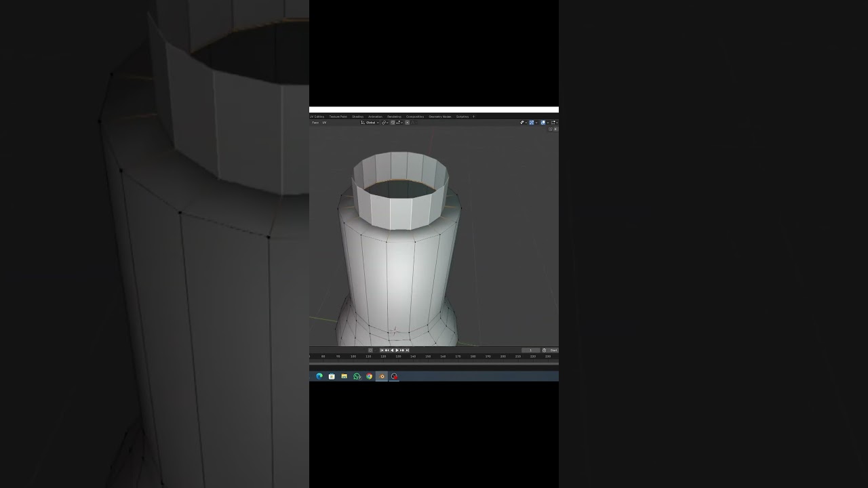
Task: Open the pivot point dropdown
Action: point(385,123)
